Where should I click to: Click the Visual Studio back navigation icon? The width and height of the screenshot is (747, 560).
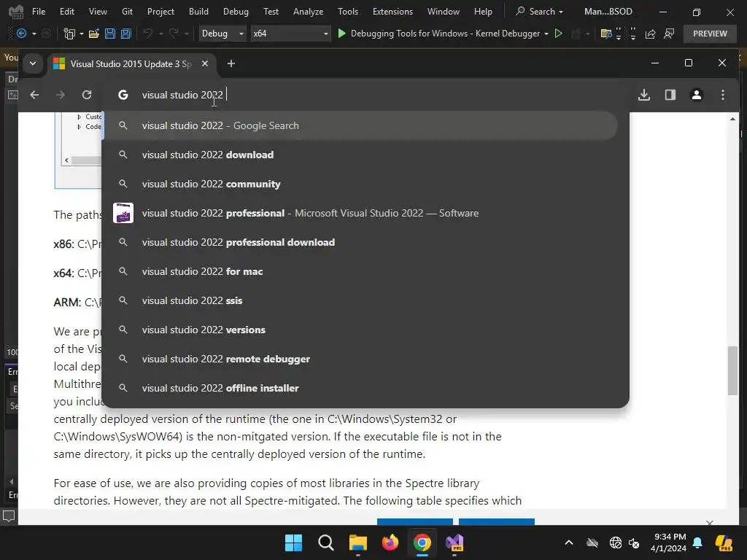coord(21,34)
